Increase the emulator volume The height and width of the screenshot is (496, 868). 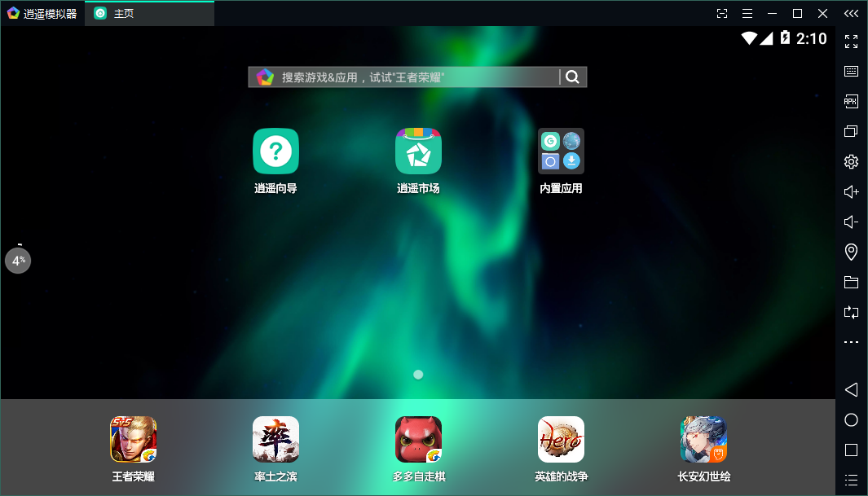pyautogui.click(x=851, y=191)
